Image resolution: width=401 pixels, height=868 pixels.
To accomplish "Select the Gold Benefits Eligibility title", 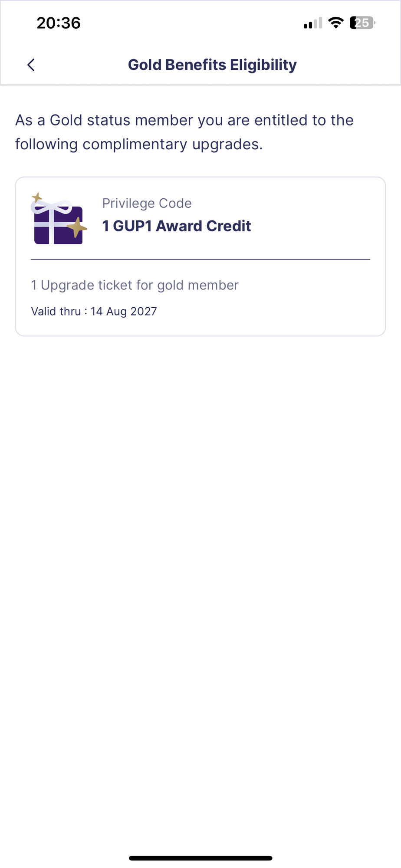I will 212,65.
